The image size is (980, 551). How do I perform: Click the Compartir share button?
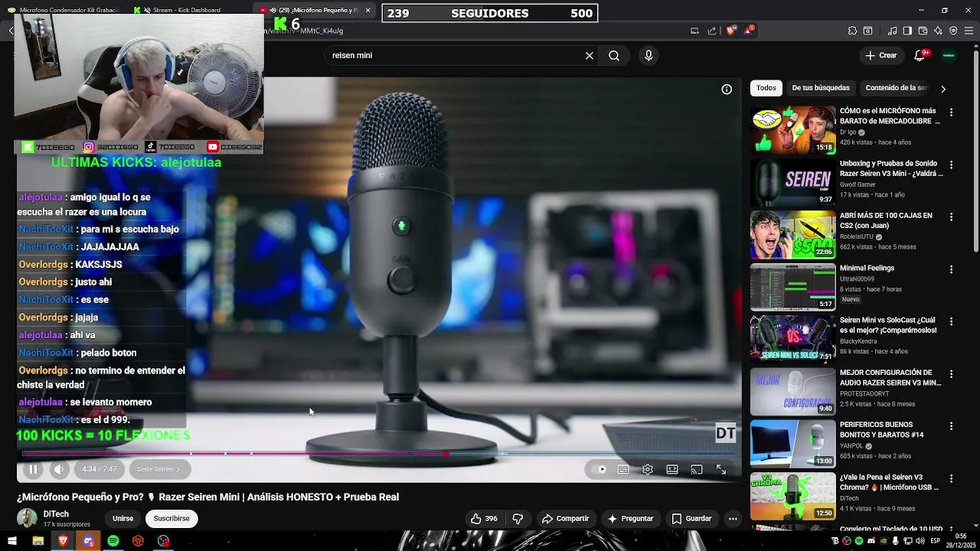565,518
